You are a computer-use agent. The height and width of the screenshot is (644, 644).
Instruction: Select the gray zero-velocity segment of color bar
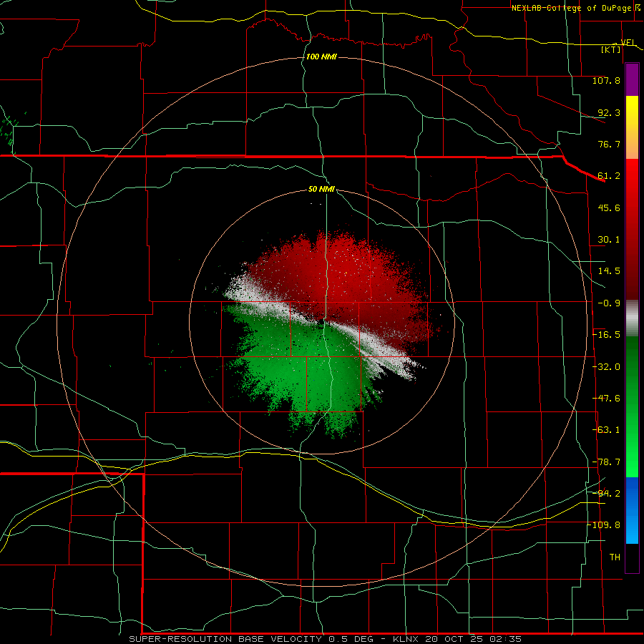tap(632, 318)
